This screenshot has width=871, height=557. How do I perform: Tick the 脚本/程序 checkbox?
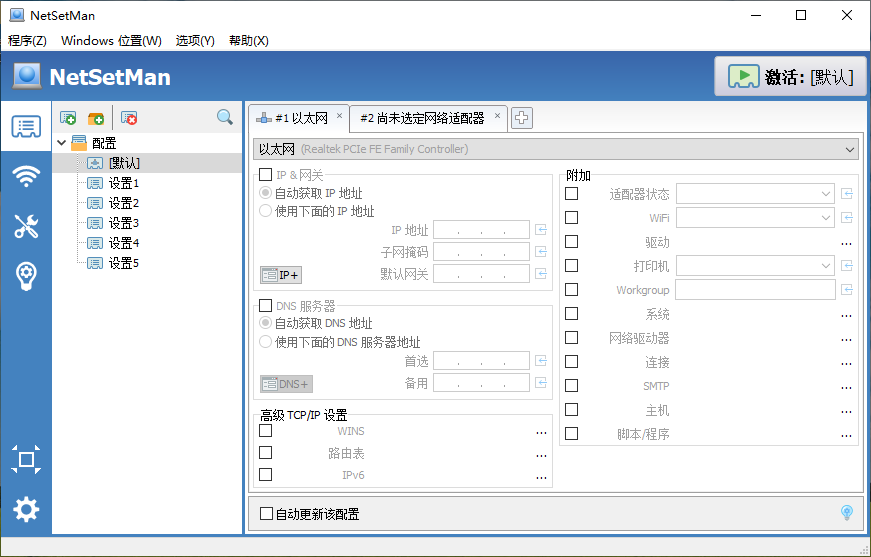click(571, 433)
